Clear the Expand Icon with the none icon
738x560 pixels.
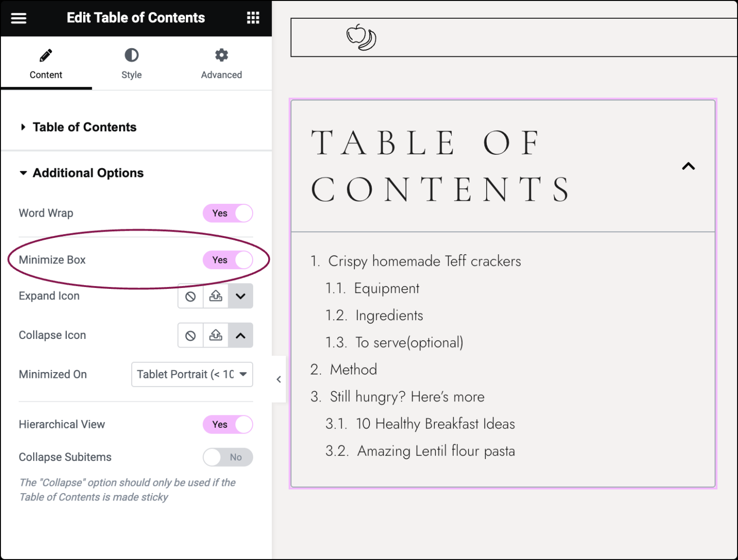[x=190, y=296]
